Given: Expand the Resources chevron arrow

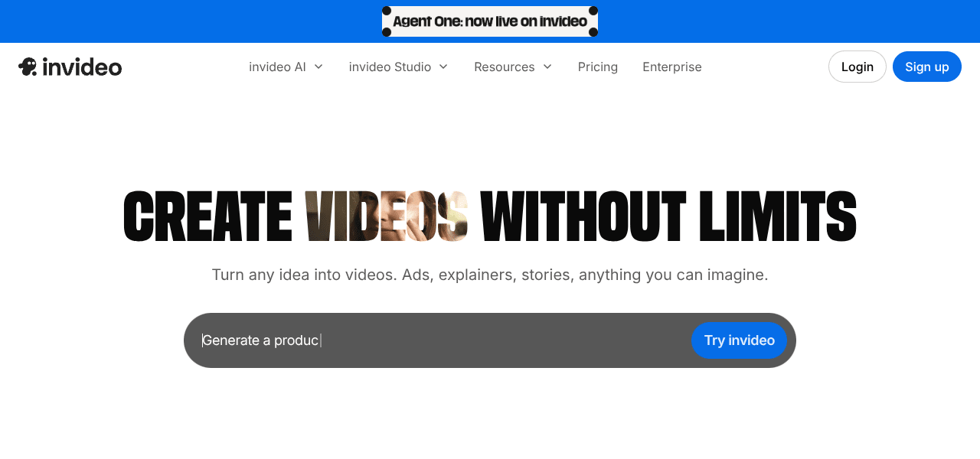Looking at the screenshot, I should (x=547, y=67).
